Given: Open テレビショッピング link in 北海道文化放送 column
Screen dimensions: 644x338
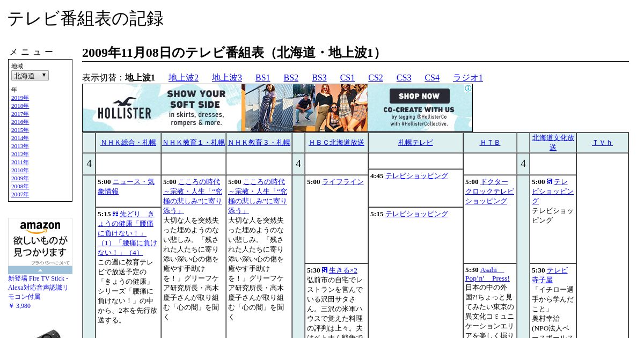Looking at the screenshot, I should point(553,191).
